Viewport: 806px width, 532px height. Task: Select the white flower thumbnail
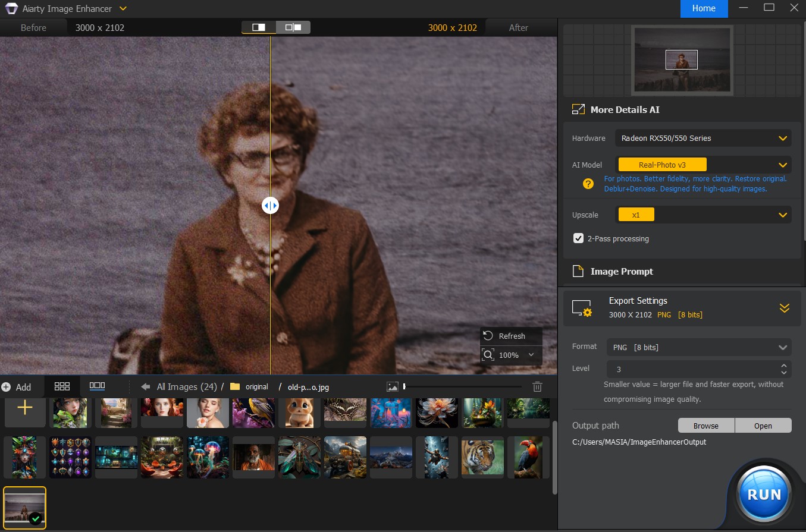point(437,413)
